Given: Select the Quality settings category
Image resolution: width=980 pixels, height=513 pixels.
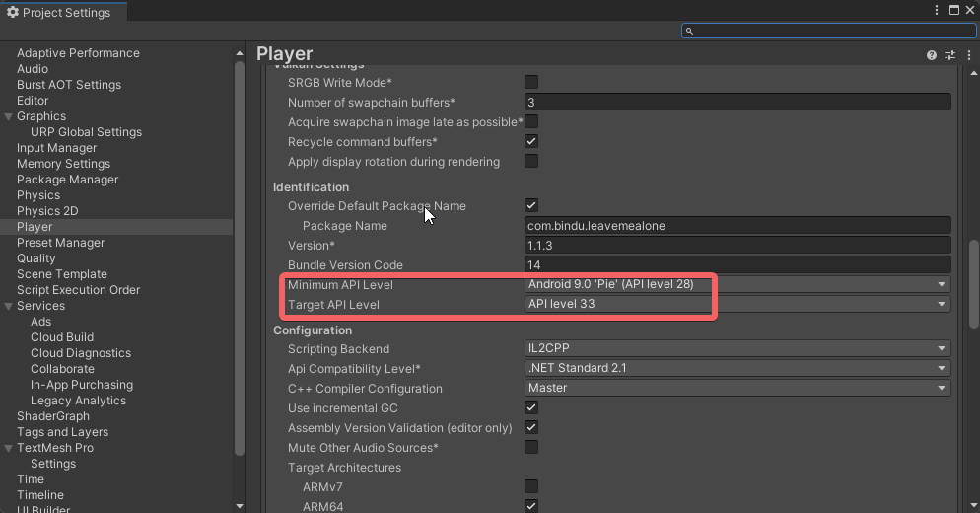Looking at the screenshot, I should (x=36, y=258).
